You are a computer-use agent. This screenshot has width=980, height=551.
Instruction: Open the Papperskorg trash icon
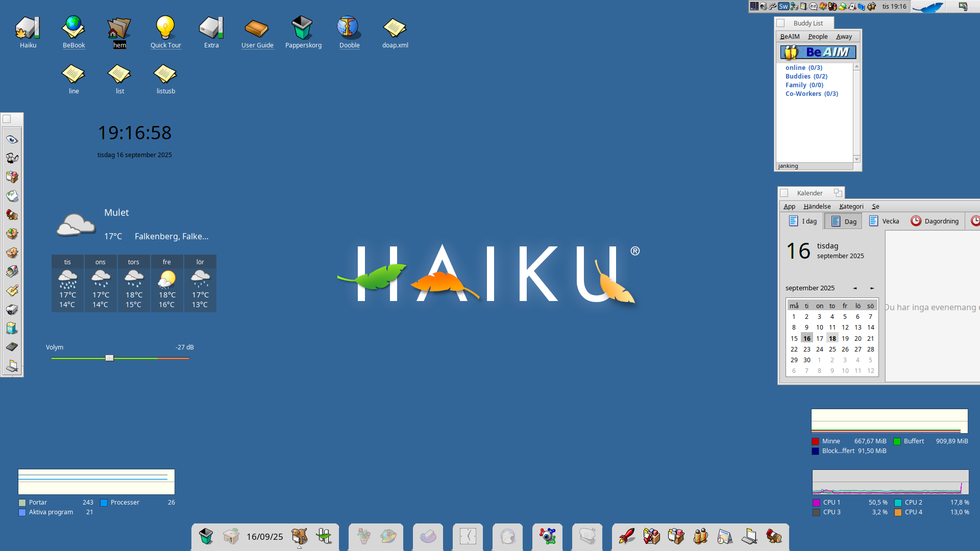point(303,28)
